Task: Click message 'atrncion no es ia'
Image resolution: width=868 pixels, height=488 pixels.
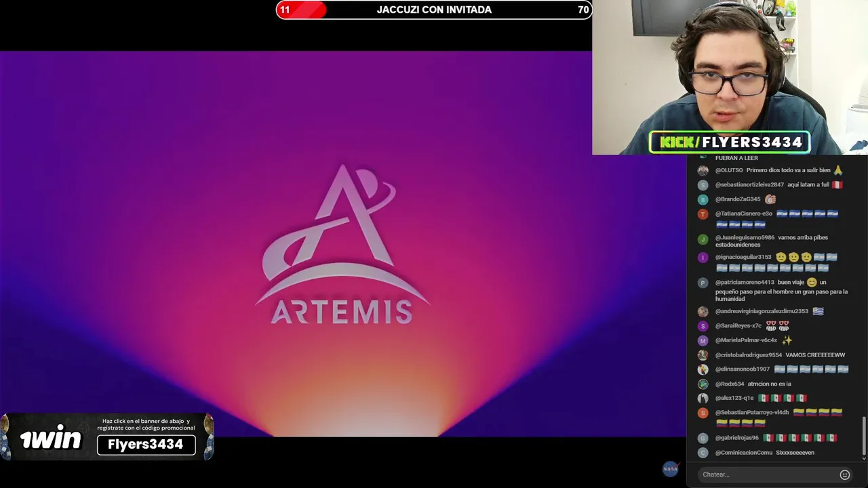Action: [x=769, y=384]
